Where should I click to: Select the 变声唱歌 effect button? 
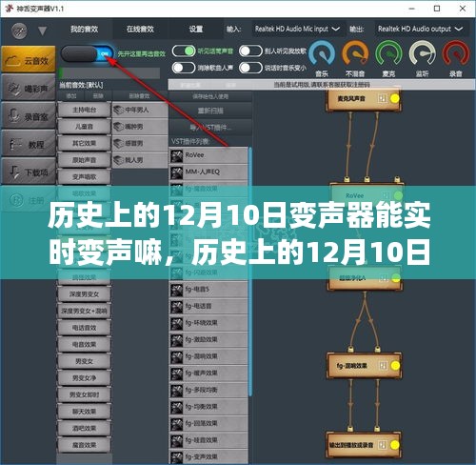84,177
